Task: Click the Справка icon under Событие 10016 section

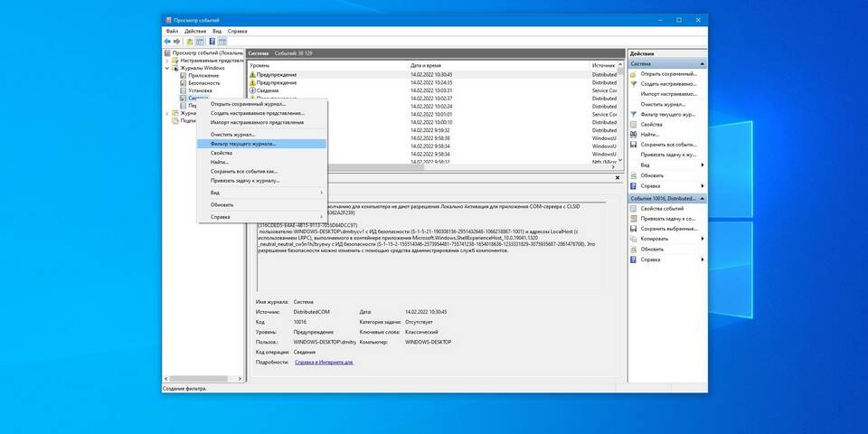Action: click(x=633, y=259)
